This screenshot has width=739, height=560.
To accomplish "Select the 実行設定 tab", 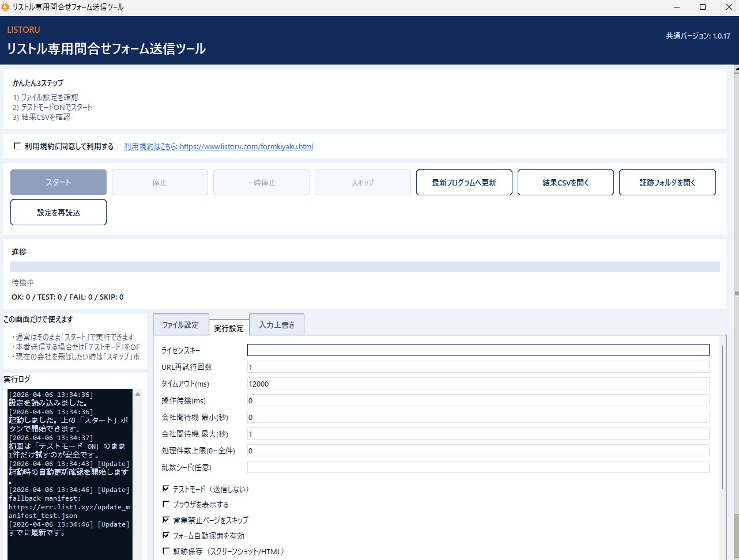I will click(229, 327).
